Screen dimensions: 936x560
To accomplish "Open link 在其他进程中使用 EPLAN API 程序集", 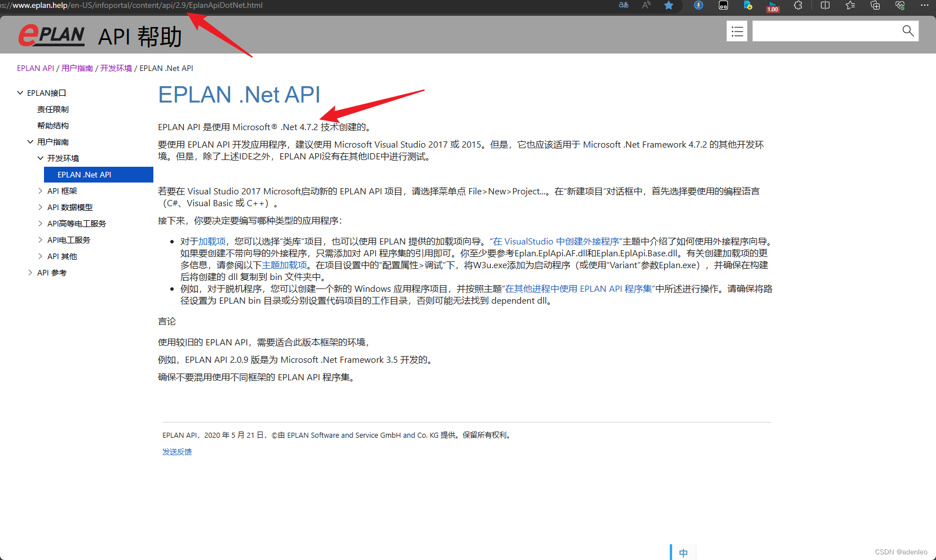I will click(579, 289).
